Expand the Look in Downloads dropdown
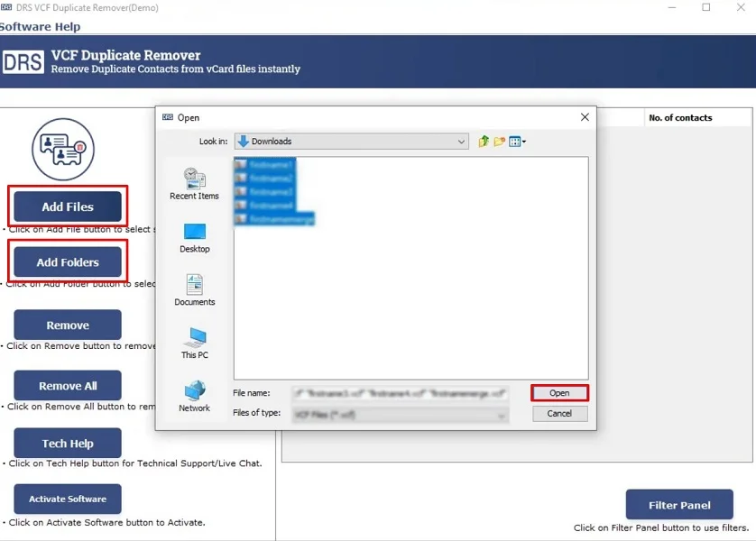This screenshot has height=541, width=756. point(461,142)
